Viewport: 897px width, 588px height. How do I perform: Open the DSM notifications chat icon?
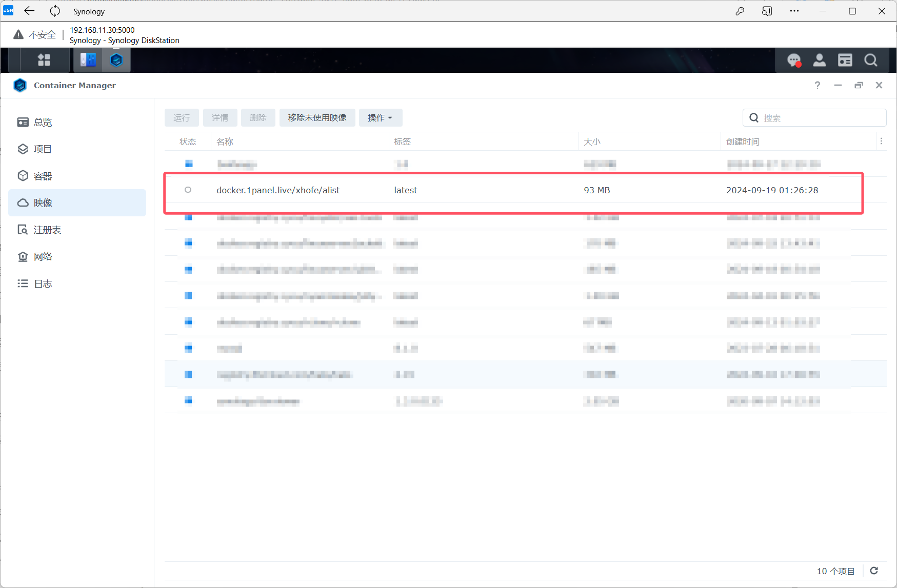pos(793,60)
